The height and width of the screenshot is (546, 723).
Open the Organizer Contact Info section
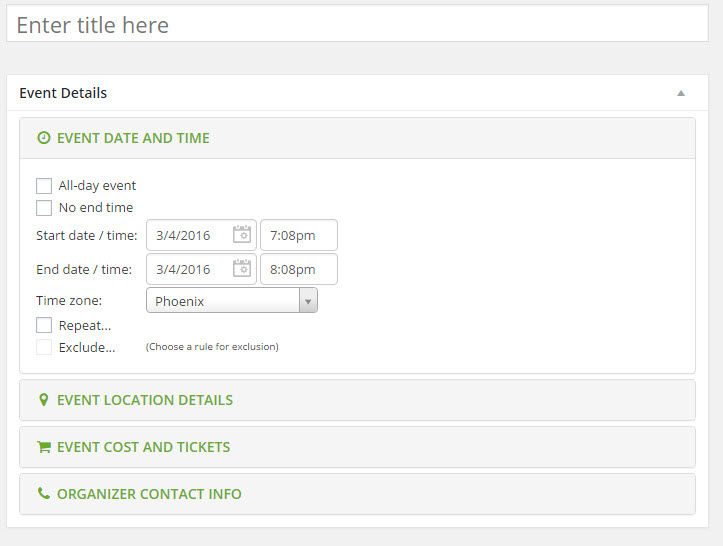point(357,494)
